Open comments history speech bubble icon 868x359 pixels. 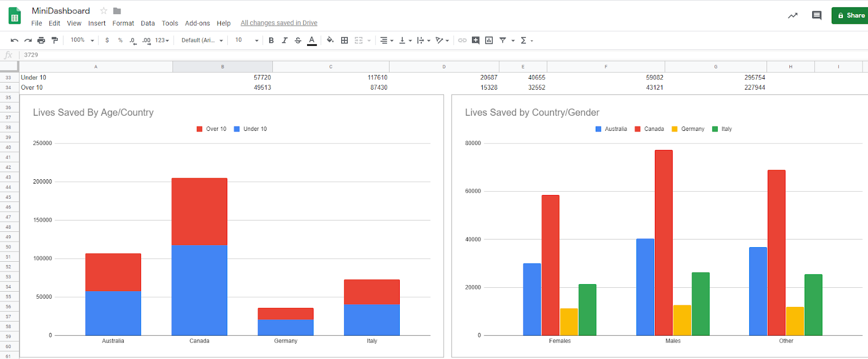click(816, 15)
